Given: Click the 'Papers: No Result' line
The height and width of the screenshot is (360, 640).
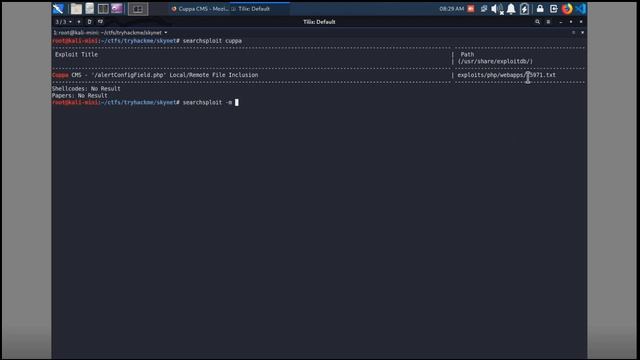Looking at the screenshot, I should point(80,96).
